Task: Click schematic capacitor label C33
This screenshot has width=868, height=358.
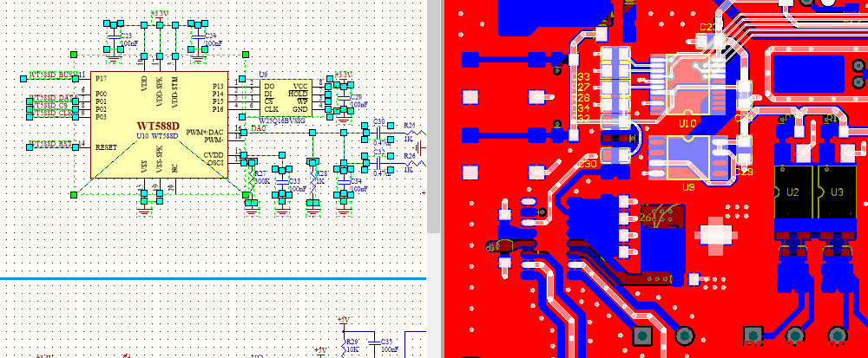Action: (294, 180)
